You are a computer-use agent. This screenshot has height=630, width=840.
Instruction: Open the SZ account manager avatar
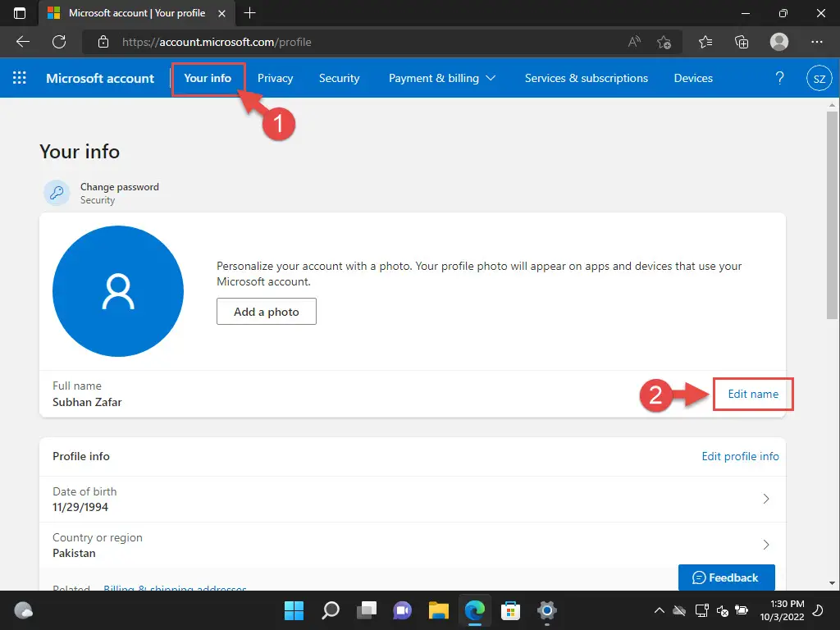coord(819,78)
